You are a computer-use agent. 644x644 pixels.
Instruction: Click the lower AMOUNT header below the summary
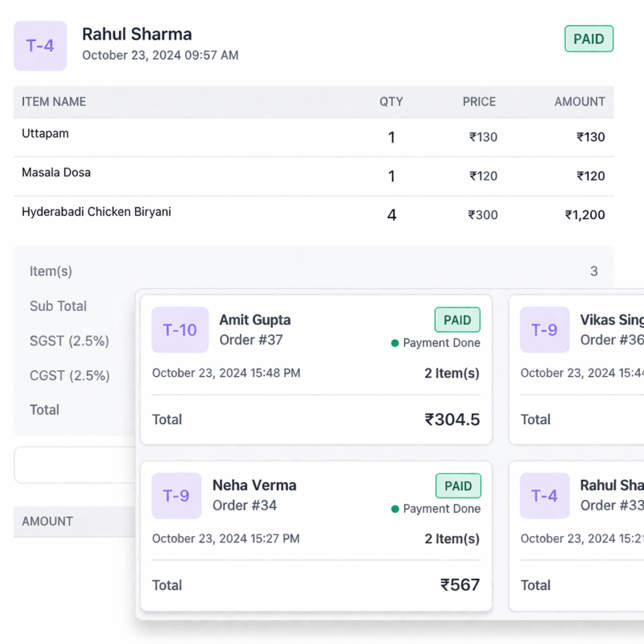[x=47, y=521]
